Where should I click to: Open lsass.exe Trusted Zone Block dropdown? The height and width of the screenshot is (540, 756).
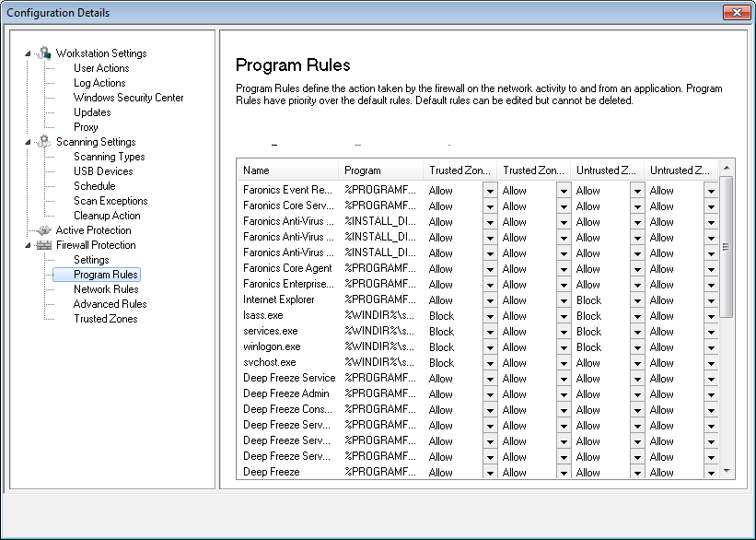[x=490, y=316]
